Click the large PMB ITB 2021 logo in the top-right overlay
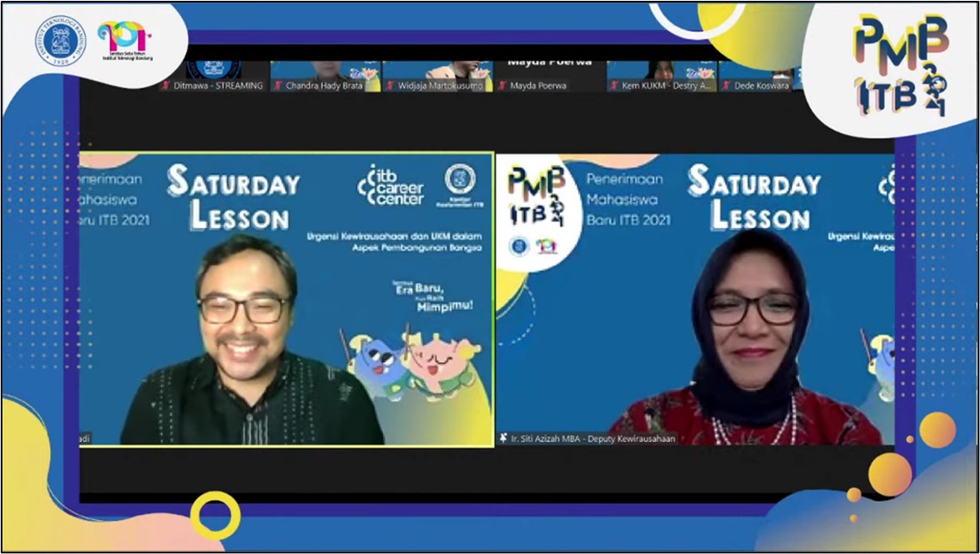 (901, 65)
